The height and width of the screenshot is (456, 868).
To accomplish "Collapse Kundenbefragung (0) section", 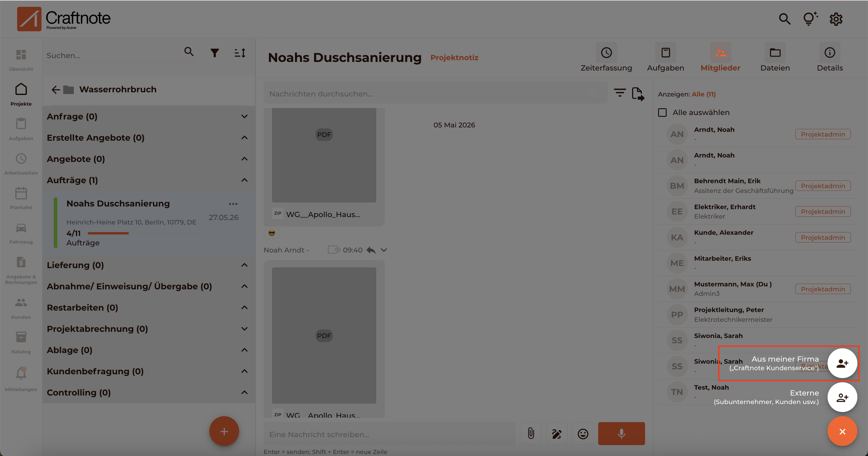I will (244, 371).
